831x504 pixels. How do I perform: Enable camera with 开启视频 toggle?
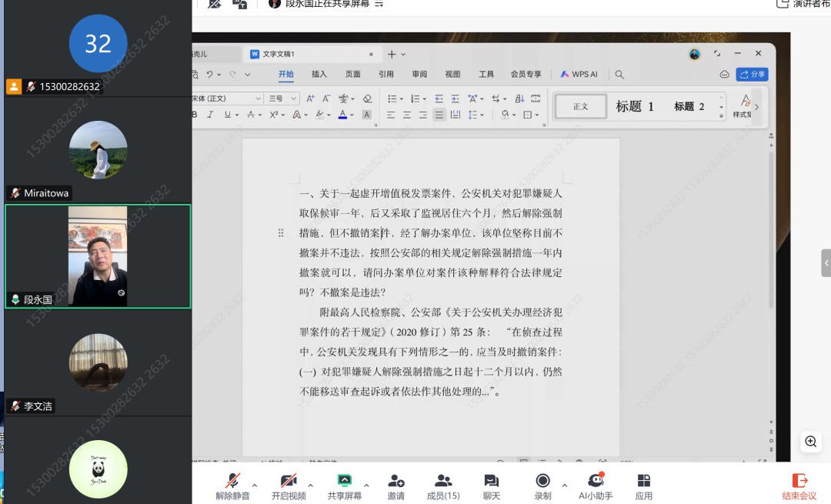[289, 483]
